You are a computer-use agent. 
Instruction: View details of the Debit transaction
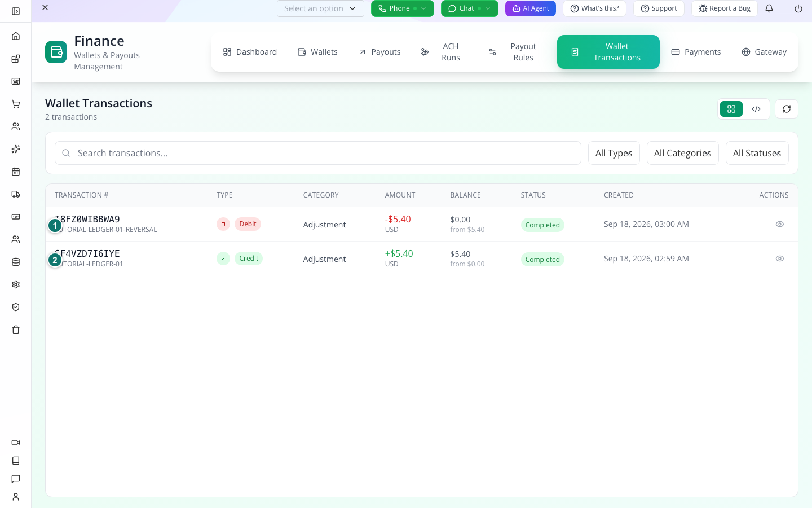click(780, 224)
